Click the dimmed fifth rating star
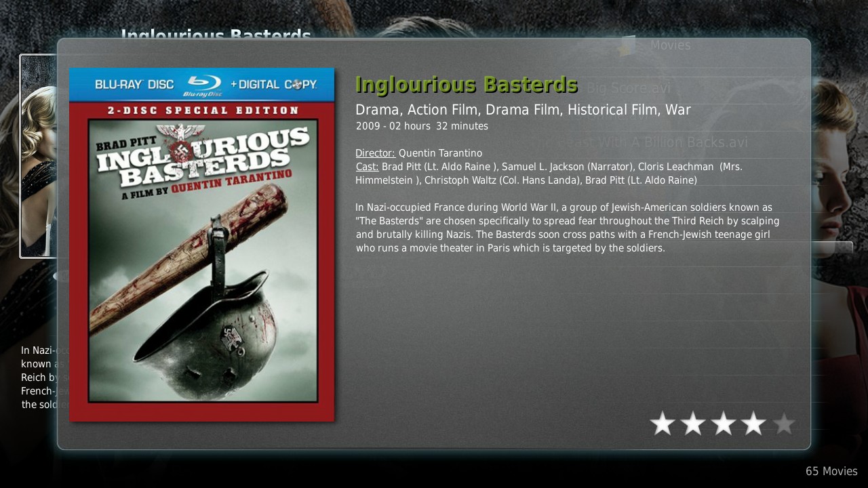868x488 pixels. coord(784,424)
